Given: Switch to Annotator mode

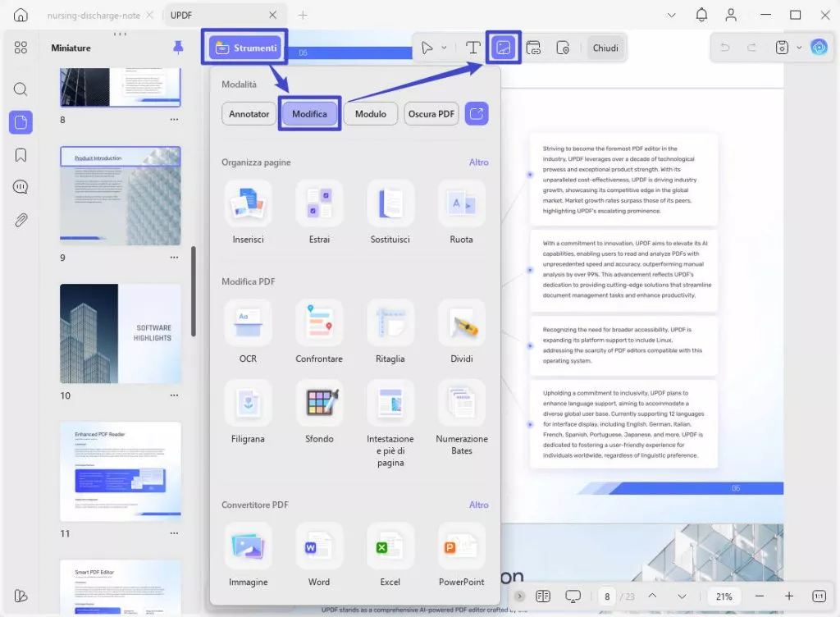Looking at the screenshot, I should 249,113.
